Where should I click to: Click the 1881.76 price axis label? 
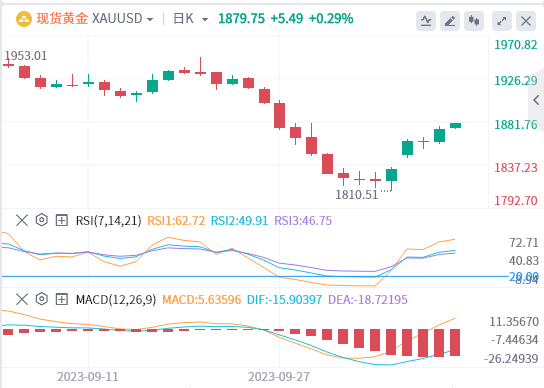516,125
